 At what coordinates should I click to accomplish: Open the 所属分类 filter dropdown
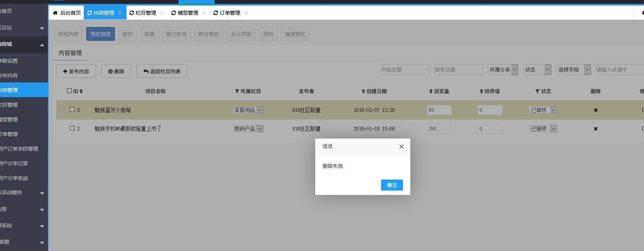[x=502, y=70]
